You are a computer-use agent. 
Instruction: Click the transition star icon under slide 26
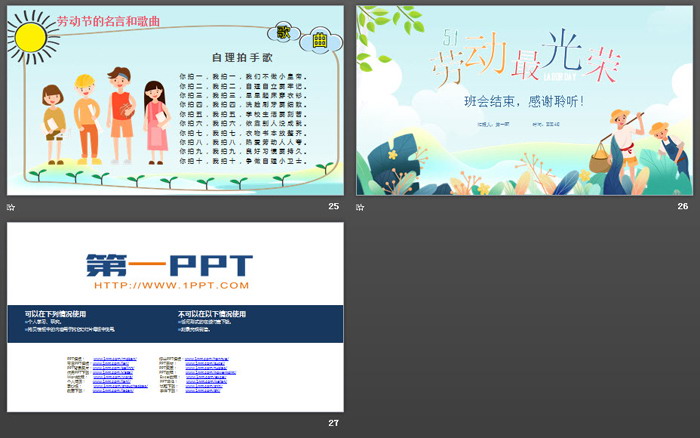click(x=361, y=207)
